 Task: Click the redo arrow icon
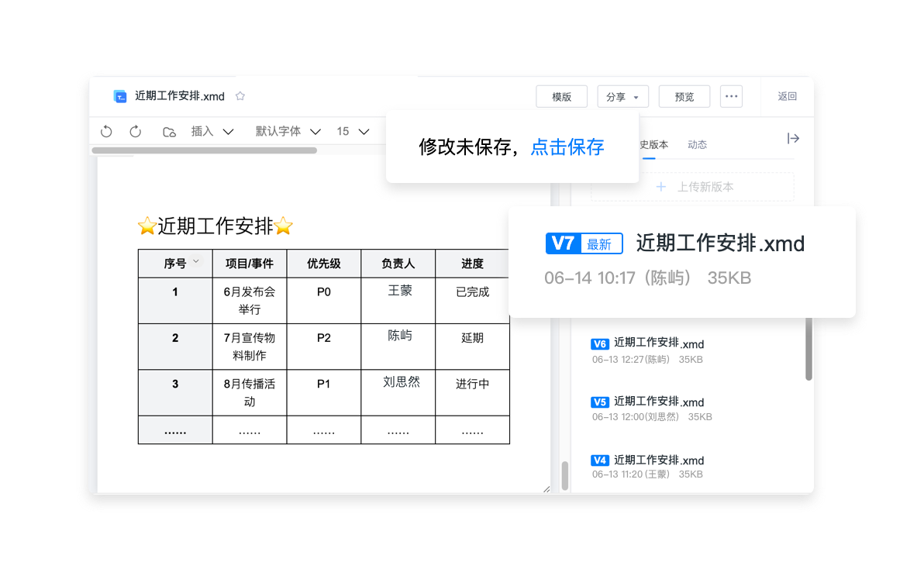pyautogui.click(x=136, y=132)
